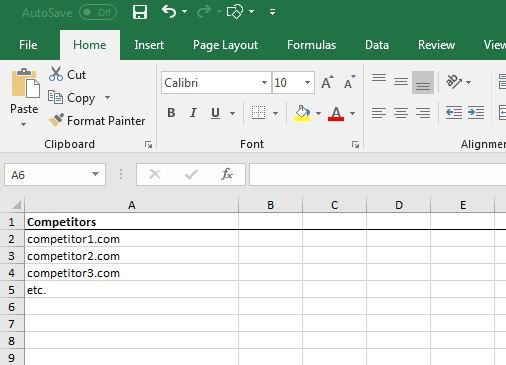Select Middle Align icon
Viewport: 506px width, 365px height.
pyautogui.click(x=401, y=82)
